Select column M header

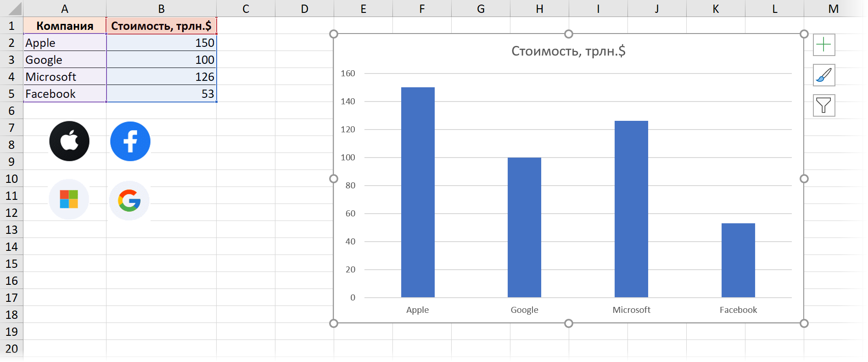(834, 9)
